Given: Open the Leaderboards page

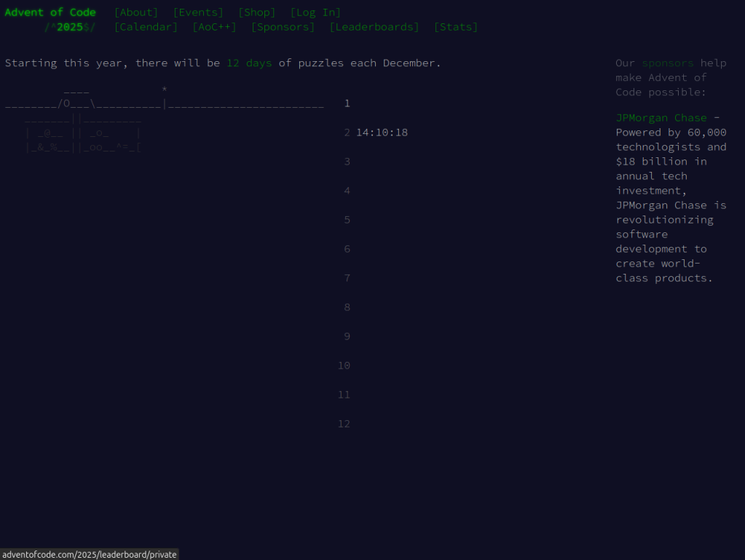Looking at the screenshot, I should click(374, 27).
